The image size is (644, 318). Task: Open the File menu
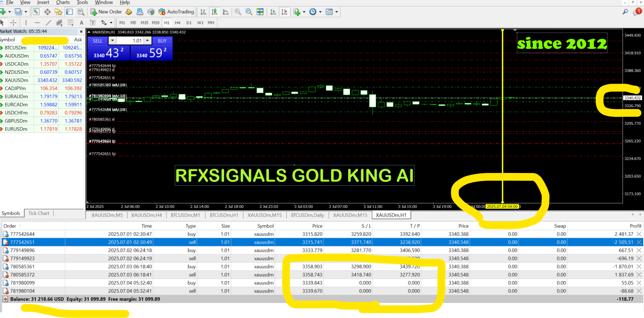10,2
